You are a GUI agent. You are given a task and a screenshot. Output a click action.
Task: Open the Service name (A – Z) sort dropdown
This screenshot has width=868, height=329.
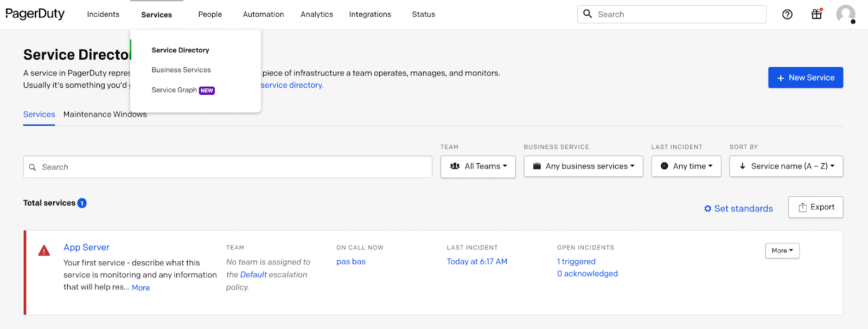point(786,166)
